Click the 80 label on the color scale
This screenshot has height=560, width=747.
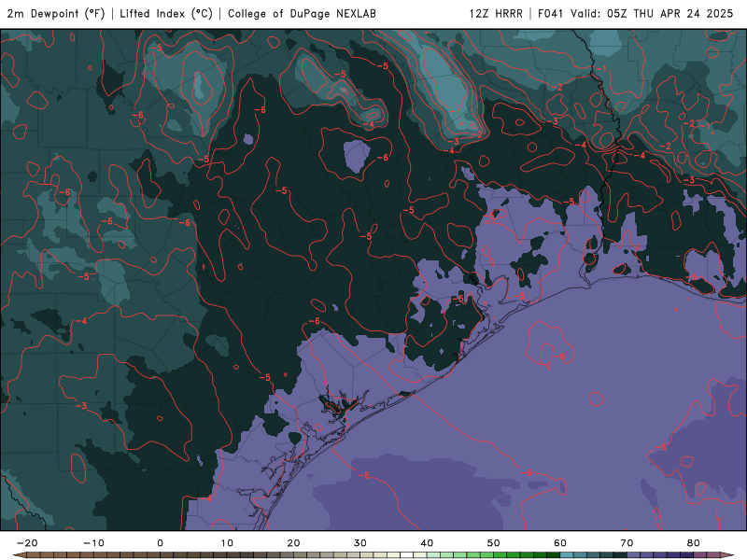pyautogui.click(x=694, y=543)
